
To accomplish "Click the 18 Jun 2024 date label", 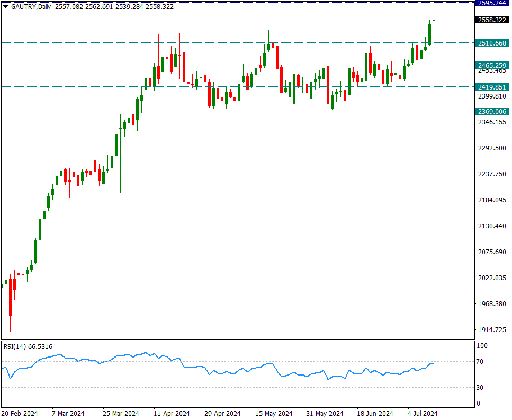I will (x=375, y=414).
